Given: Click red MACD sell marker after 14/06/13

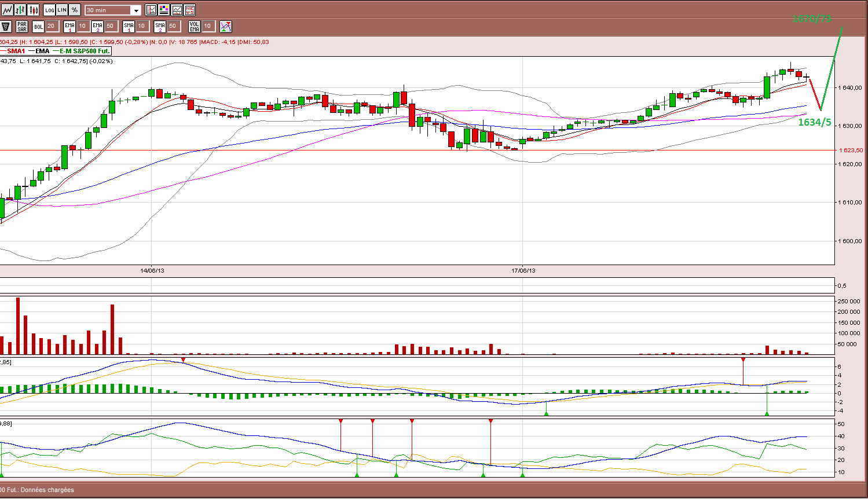Looking at the screenshot, I should pos(184,360).
